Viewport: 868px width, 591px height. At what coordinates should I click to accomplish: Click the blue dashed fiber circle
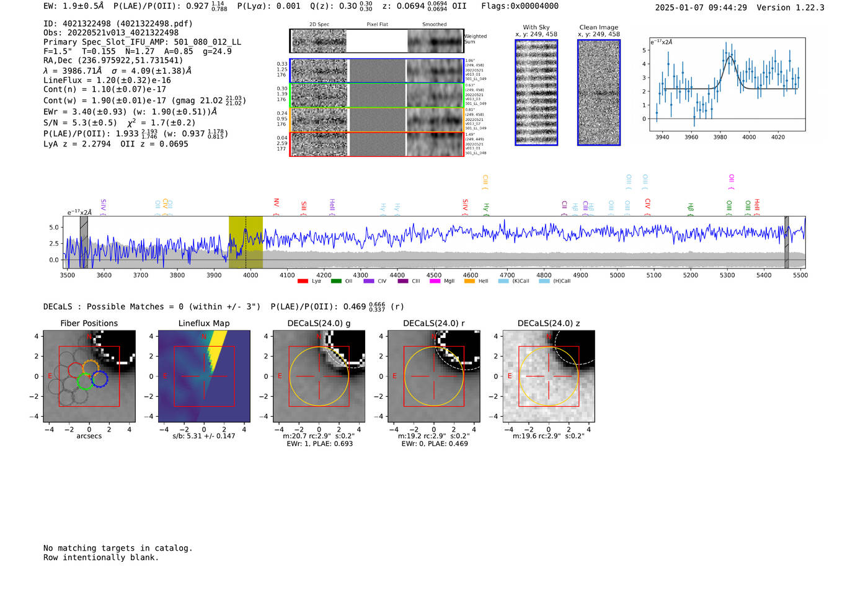coord(100,378)
